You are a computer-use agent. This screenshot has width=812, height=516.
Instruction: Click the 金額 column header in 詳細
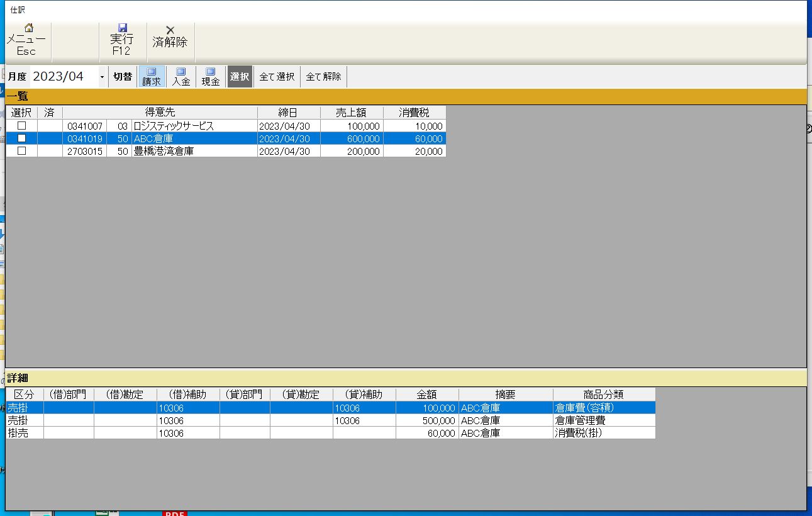[426, 395]
